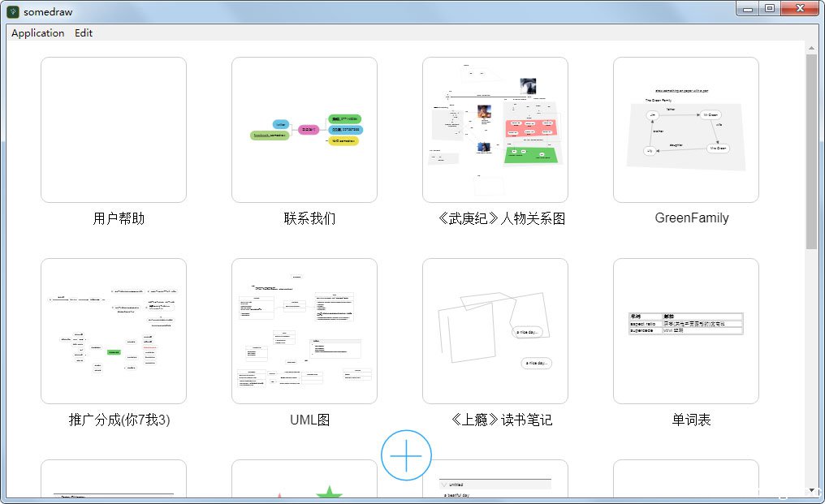
Task: Click the scrollbar down arrow
Action: point(812,490)
